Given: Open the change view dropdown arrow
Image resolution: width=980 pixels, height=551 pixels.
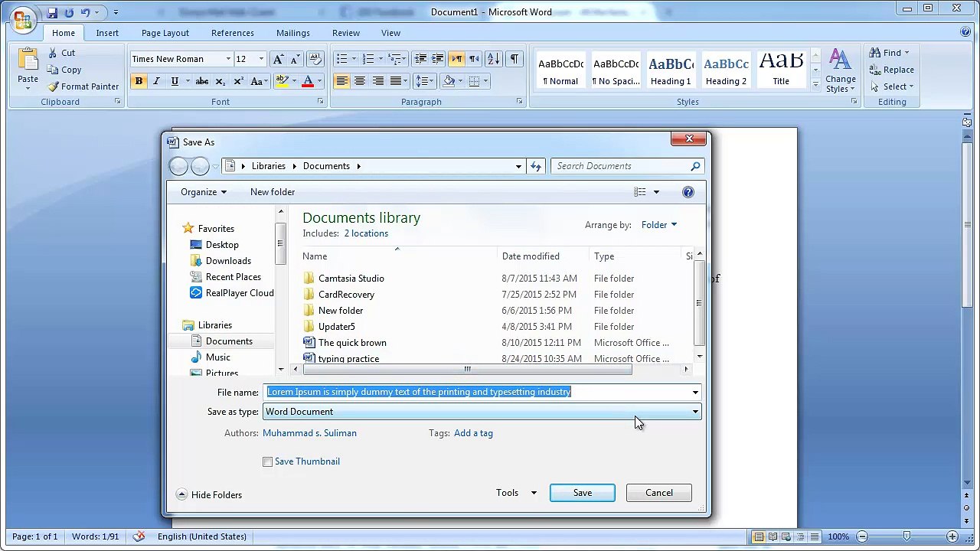Looking at the screenshot, I should [656, 192].
